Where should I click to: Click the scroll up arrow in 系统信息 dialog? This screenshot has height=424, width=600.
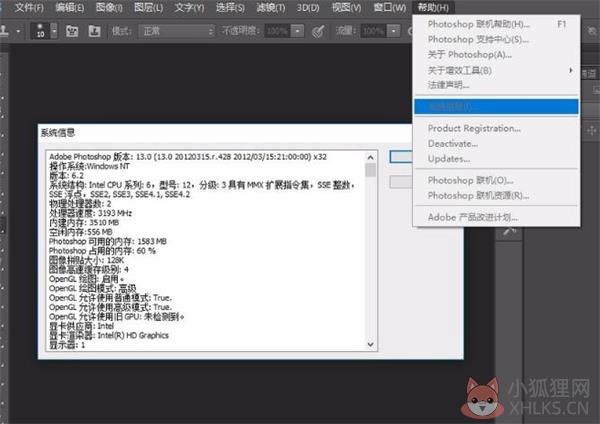point(370,157)
